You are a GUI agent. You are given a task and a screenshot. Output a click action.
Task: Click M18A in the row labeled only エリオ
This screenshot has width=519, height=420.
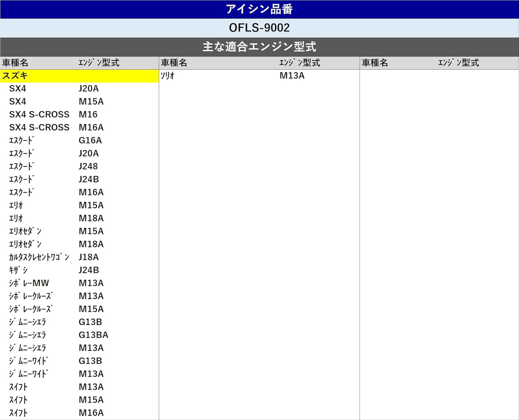click(91, 218)
